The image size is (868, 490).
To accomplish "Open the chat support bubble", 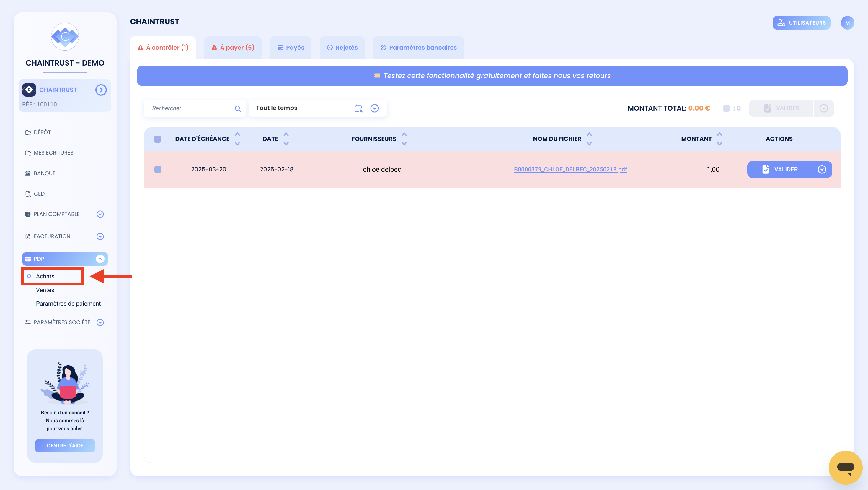I will pos(846,468).
